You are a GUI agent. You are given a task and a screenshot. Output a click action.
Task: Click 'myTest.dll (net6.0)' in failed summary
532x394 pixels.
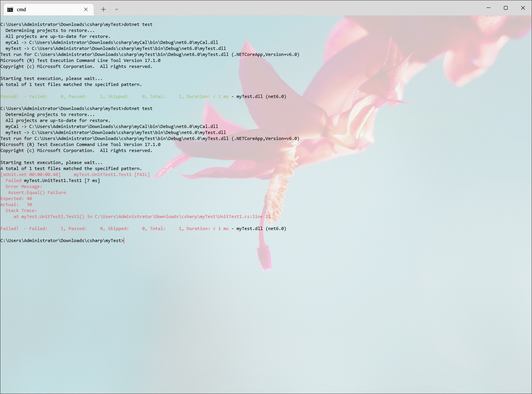[x=261, y=229]
